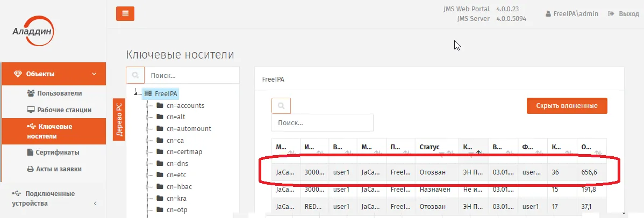Click the FreeIPA\admin user profile icon
Viewport: 644px width, 218px height.
point(548,14)
